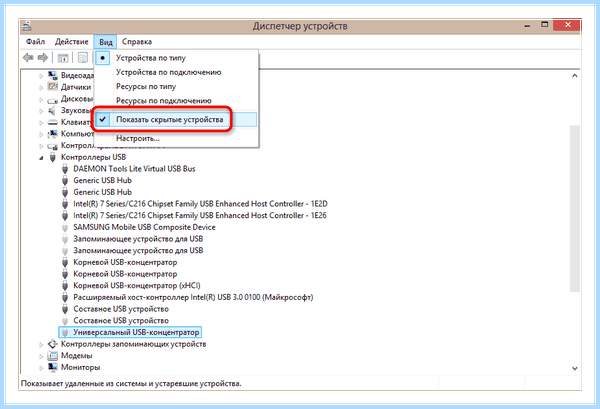Expand the Видеоадаптеры node arrow
The width and height of the screenshot is (600, 409).
[41, 76]
